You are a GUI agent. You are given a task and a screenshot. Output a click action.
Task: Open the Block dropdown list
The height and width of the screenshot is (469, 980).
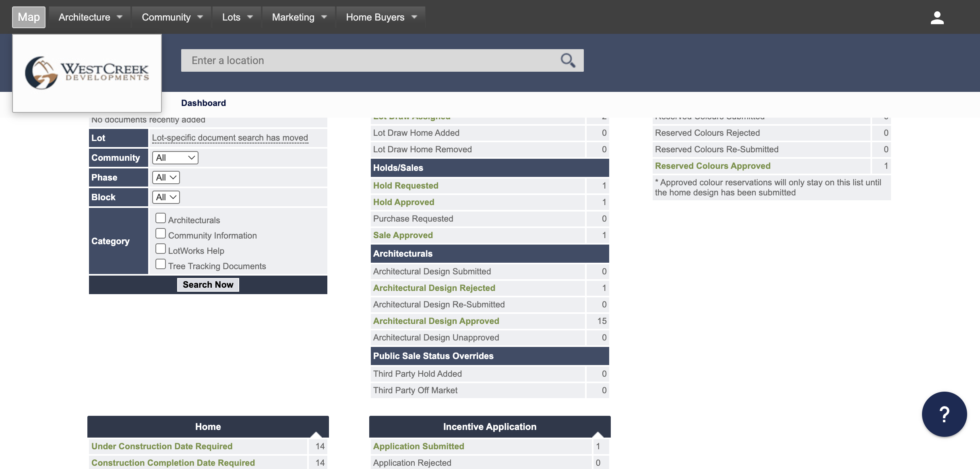(x=166, y=197)
